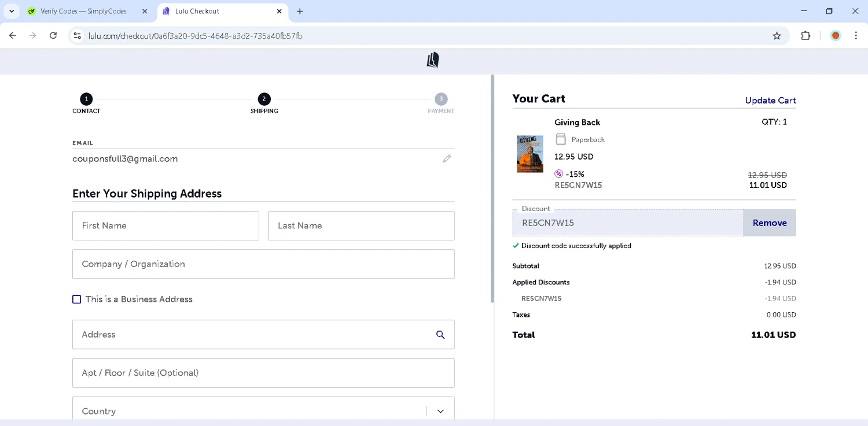Click the Lulu logo in the header
Viewport: 868px width, 426px height.
click(433, 60)
